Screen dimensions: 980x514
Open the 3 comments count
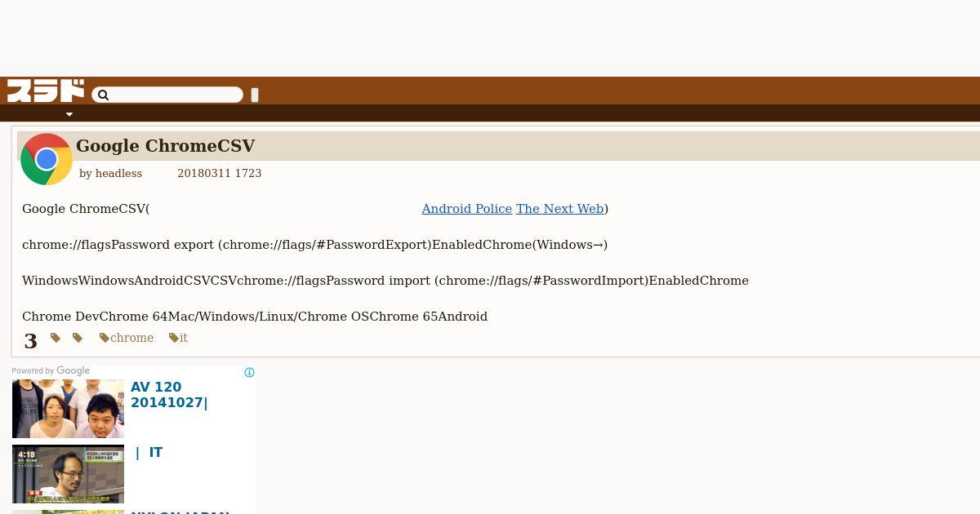31,341
